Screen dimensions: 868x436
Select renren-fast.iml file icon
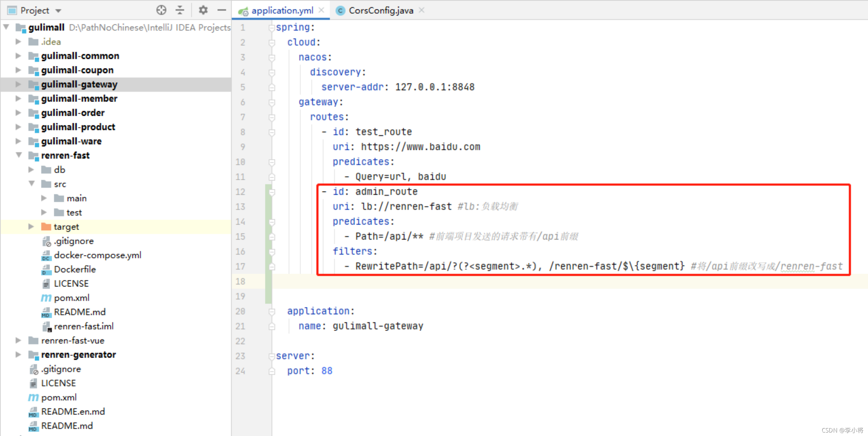click(47, 327)
